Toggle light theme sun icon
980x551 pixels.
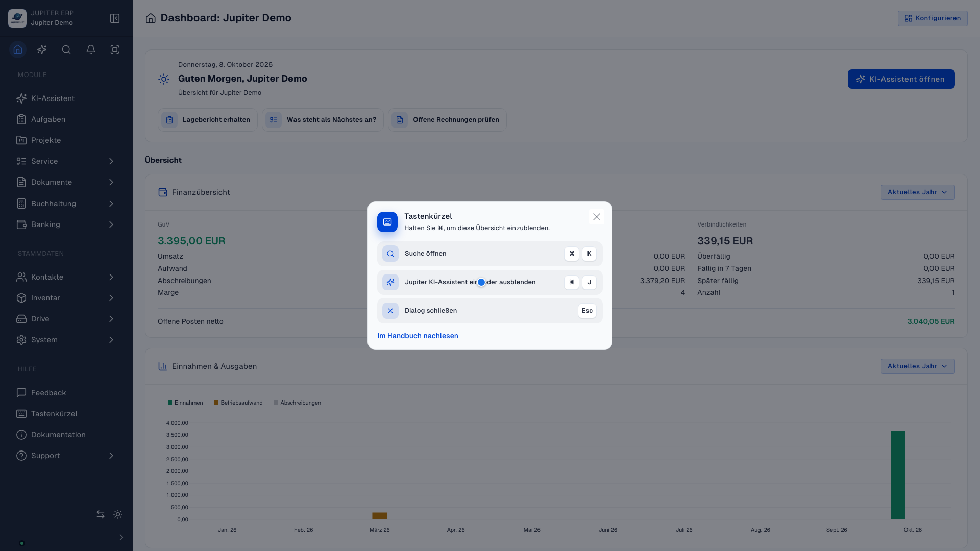tap(118, 514)
